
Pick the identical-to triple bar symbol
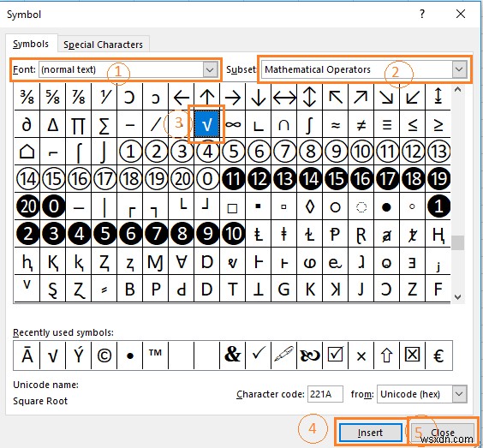[x=386, y=124]
